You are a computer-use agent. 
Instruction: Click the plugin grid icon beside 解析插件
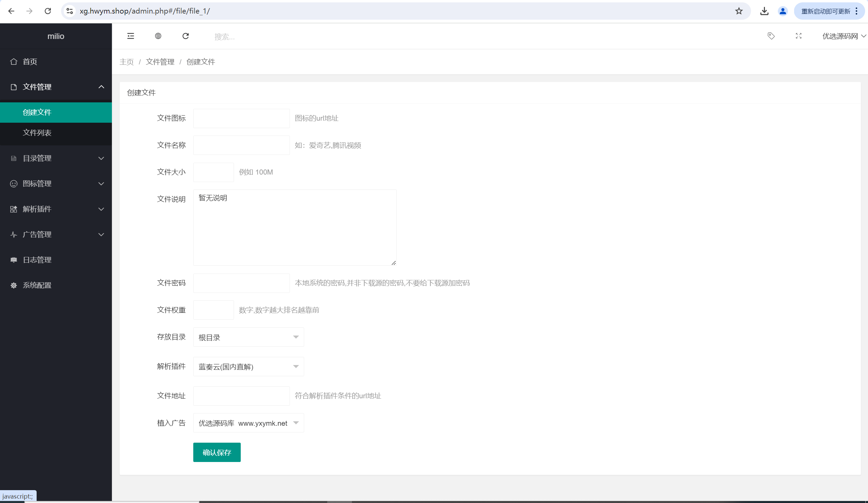point(14,209)
